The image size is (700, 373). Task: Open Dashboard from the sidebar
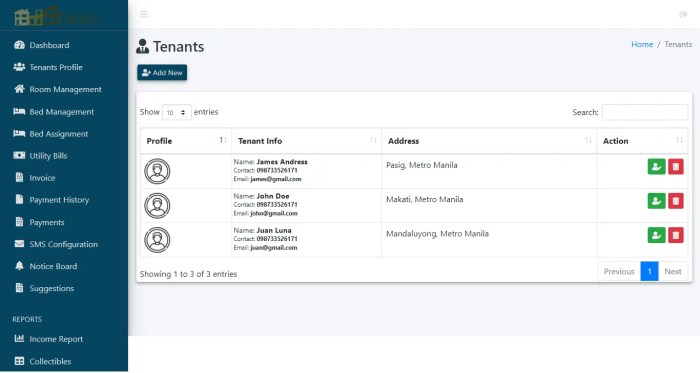[x=49, y=45]
